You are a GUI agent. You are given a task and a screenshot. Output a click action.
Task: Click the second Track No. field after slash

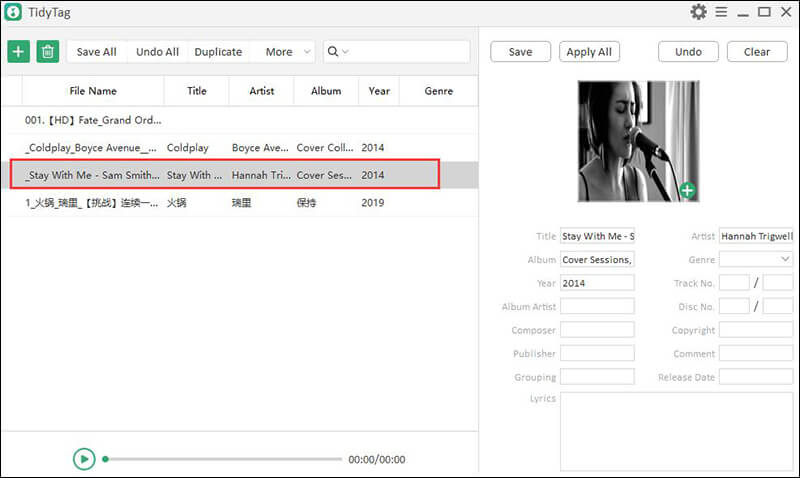tap(778, 283)
